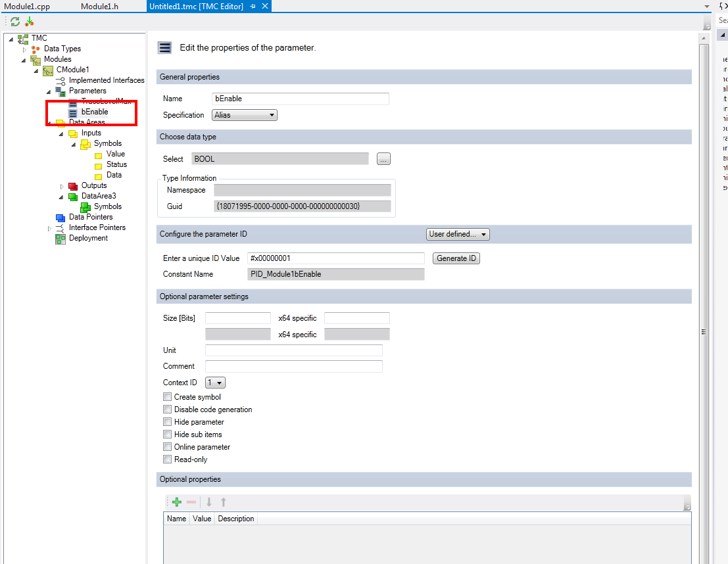The image size is (728, 564).
Task: Click the Deployment node icon
Action: (x=61, y=239)
